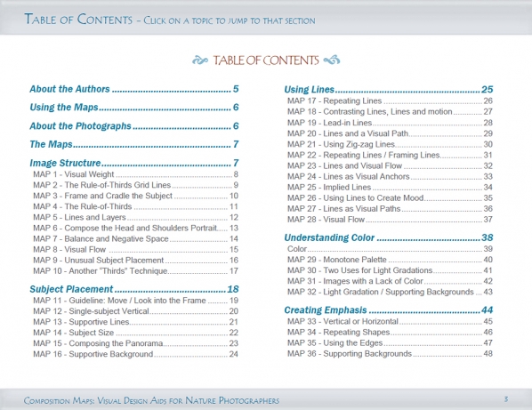Jump to Using Lines section heading

click(389, 90)
